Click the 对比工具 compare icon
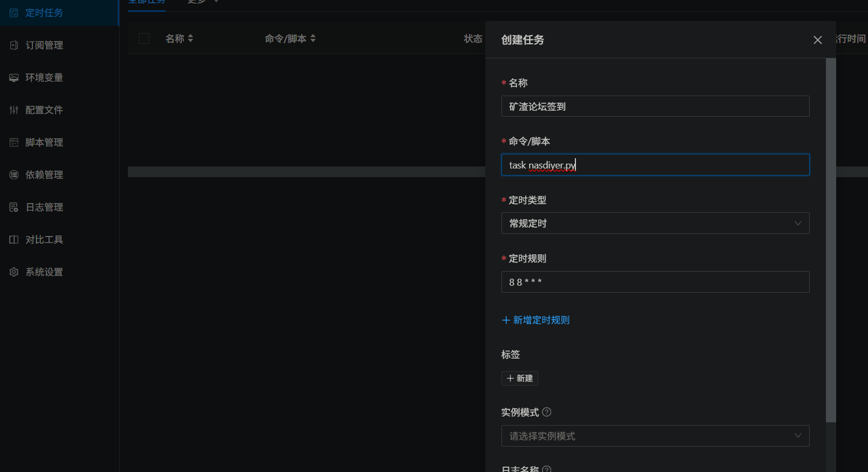Screen dimensions: 868x472 point(14,240)
